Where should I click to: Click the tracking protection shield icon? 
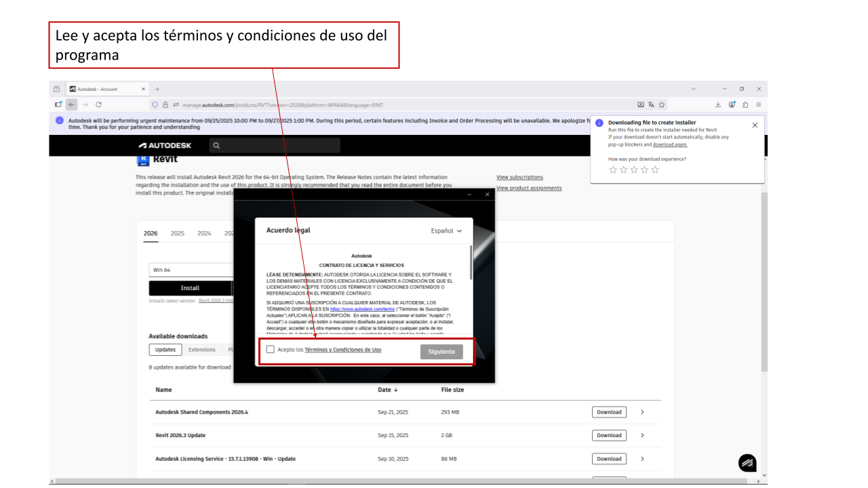155,104
